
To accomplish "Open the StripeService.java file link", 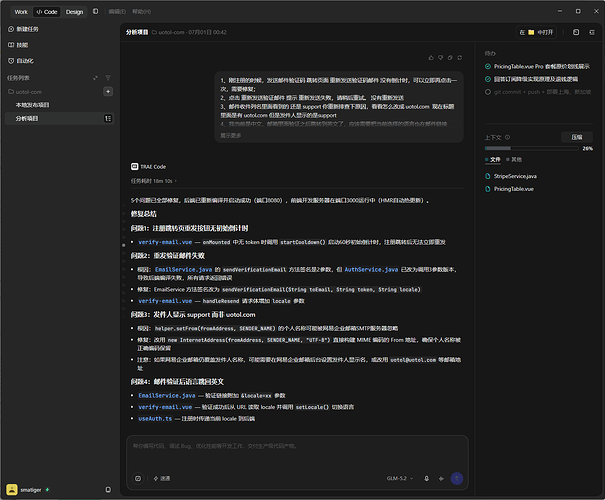I will [515, 176].
